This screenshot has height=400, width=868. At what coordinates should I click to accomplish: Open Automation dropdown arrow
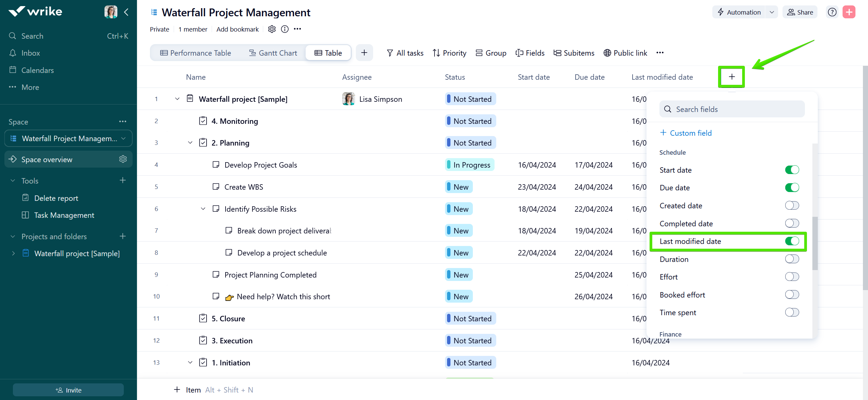coord(772,12)
